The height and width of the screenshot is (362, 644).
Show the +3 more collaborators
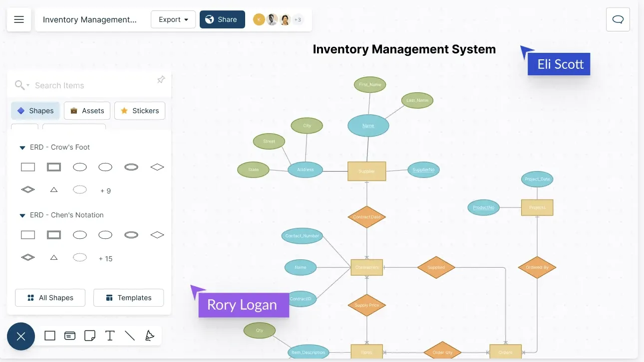(x=298, y=19)
